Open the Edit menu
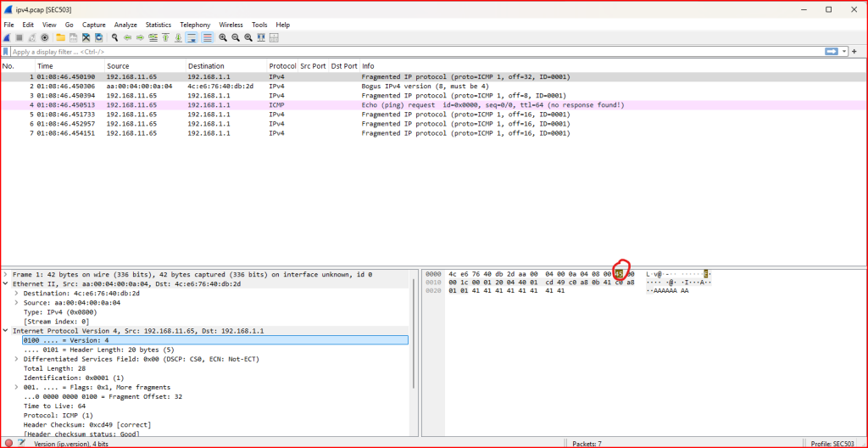The height and width of the screenshot is (448, 868). (x=28, y=25)
